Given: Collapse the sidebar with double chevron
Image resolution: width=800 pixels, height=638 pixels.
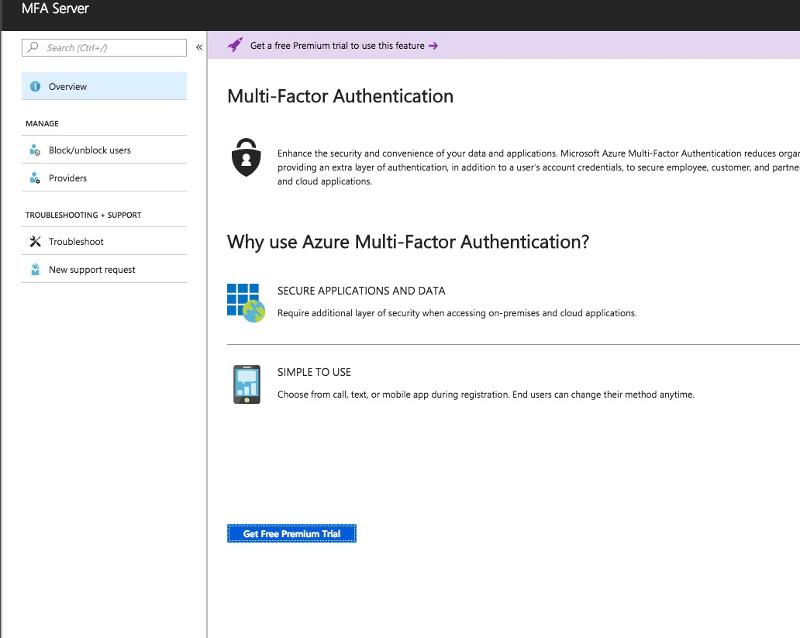Looking at the screenshot, I should 199,47.
